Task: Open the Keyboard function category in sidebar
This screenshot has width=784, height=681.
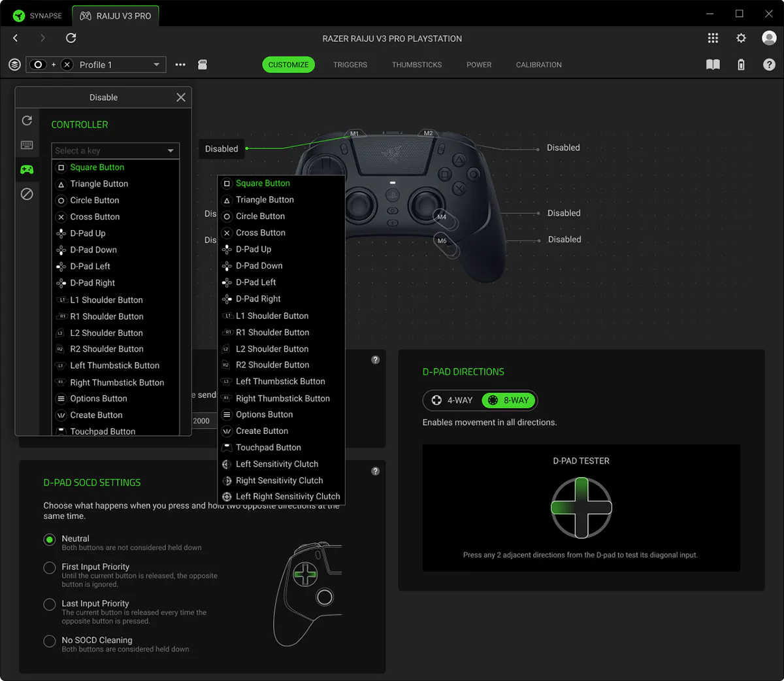Action: pyautogui.click(x=27, y=145)
